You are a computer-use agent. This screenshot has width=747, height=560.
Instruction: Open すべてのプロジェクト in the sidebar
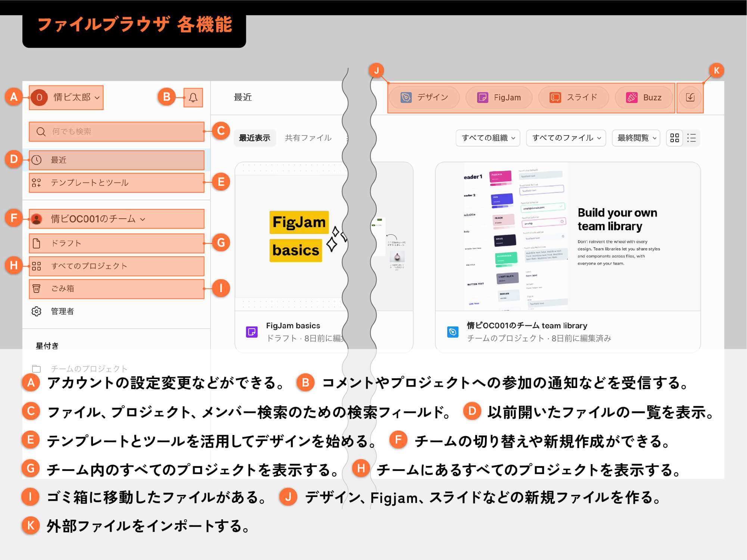116,266
